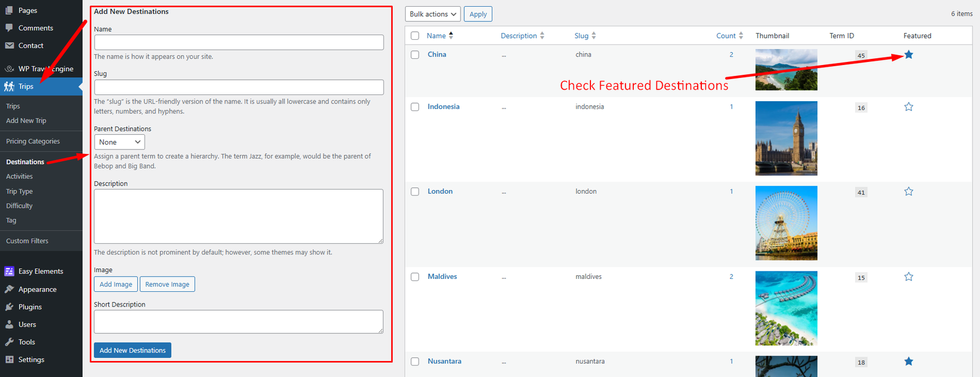The height and width of the screenshot is (377, 980).
Task: Click the London thumbnail image
Action: 786,223
